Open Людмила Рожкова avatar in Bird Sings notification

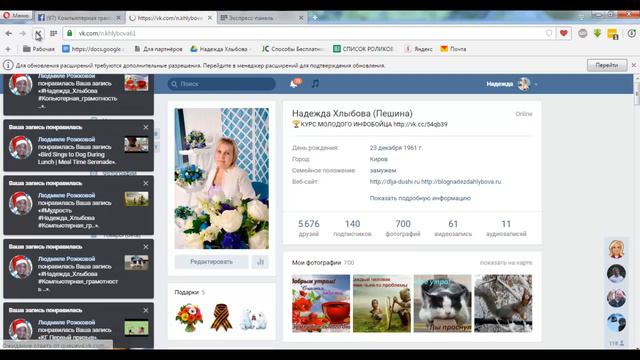click(x=20, y=147)
